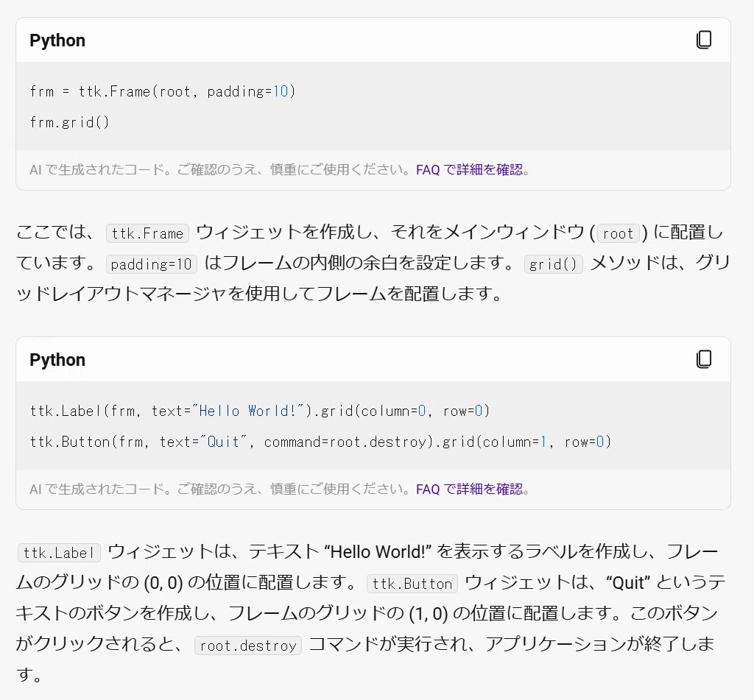Click the “Quit” quoted text in paragraph
This screenshot has width=754, height=700.
(627, 583)
